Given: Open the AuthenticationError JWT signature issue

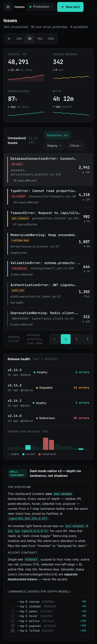Looking at the screenshot, I should tap(48, 294).
